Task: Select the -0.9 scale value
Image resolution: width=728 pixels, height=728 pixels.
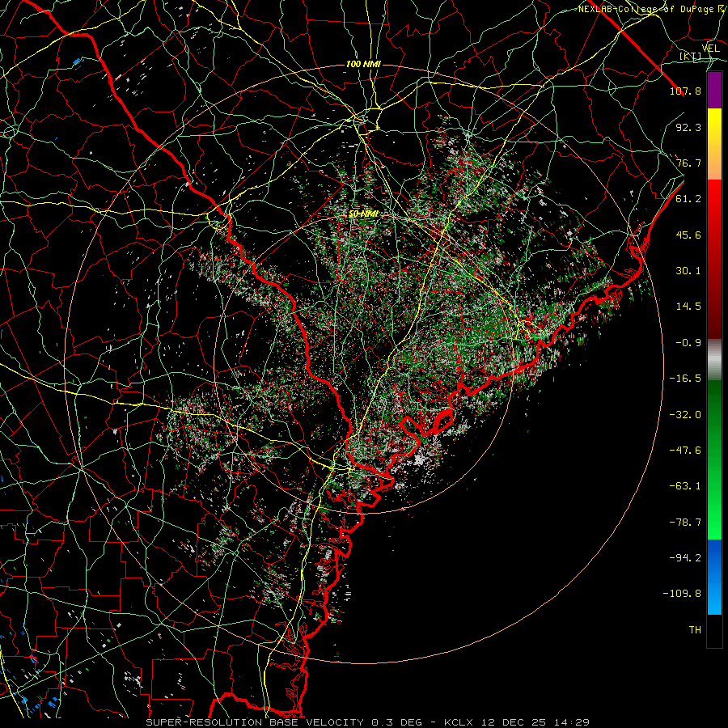Action: pos(688,343)
